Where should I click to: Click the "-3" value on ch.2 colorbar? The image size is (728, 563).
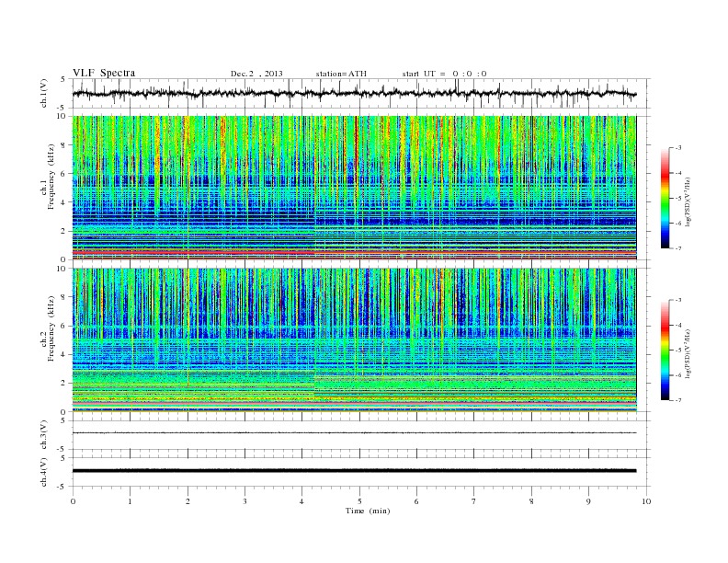[678, 300]
